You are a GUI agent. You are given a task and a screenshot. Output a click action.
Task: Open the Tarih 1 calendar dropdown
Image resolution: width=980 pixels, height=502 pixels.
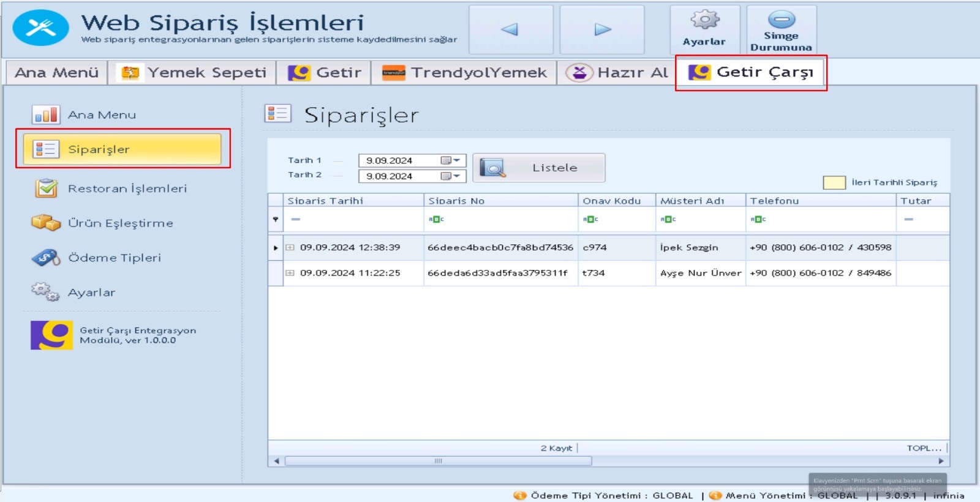(451, 160)
